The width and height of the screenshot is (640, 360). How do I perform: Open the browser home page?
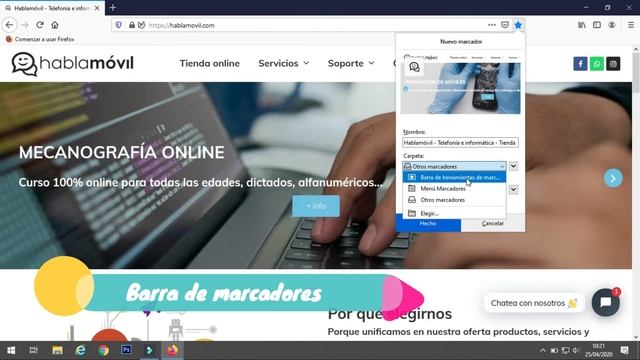(55, 25)
